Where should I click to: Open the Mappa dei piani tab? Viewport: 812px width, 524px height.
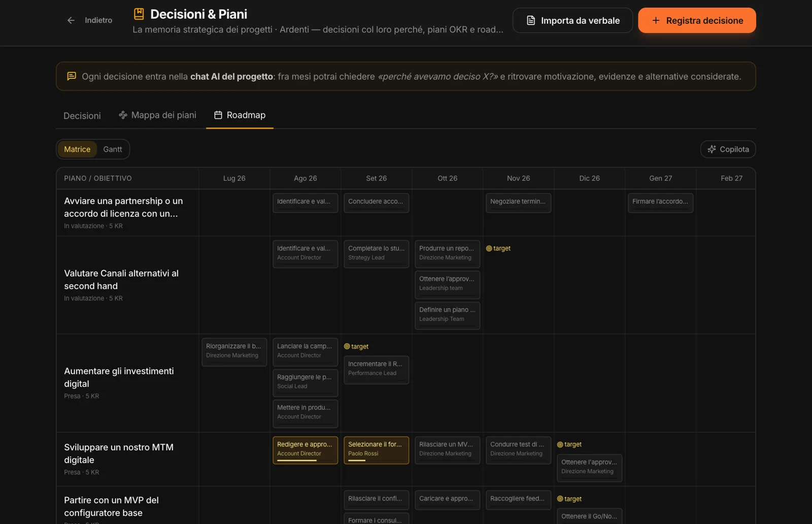point(157,115)
